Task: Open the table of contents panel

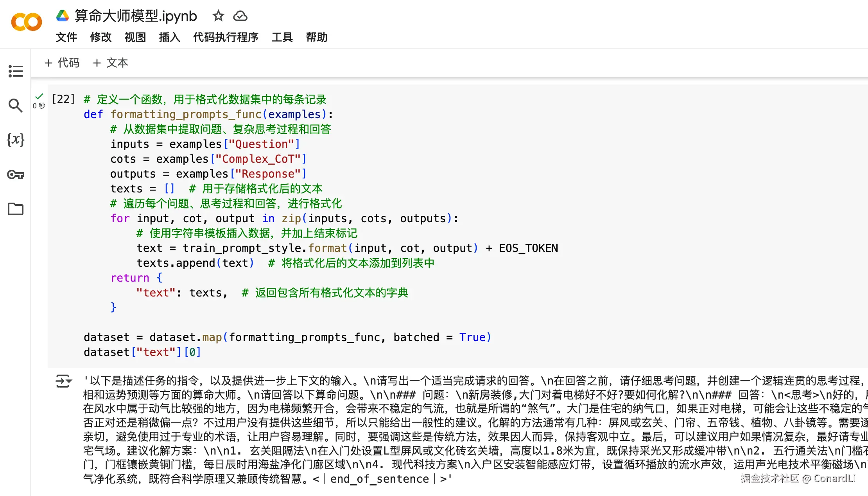Action: pos(16,71)
